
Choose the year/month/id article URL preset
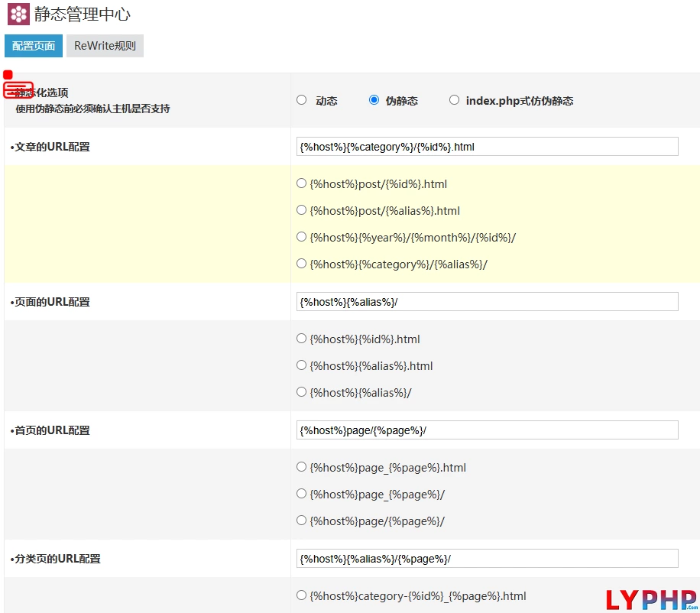[301, 237]
